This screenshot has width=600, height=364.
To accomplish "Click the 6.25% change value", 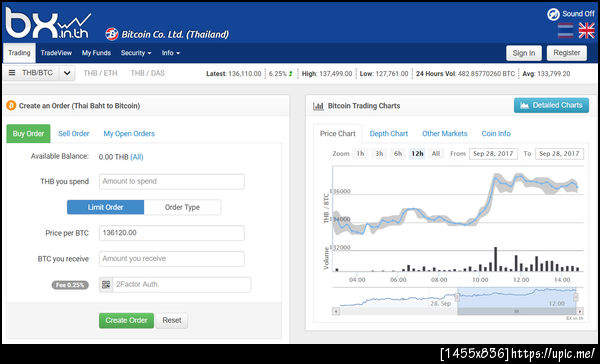I will coord(277,73).
